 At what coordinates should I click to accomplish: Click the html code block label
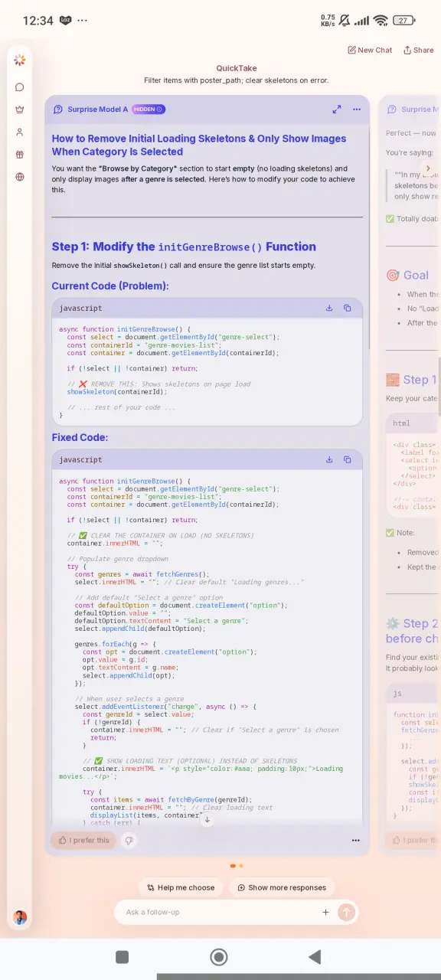tap(402, 423)
